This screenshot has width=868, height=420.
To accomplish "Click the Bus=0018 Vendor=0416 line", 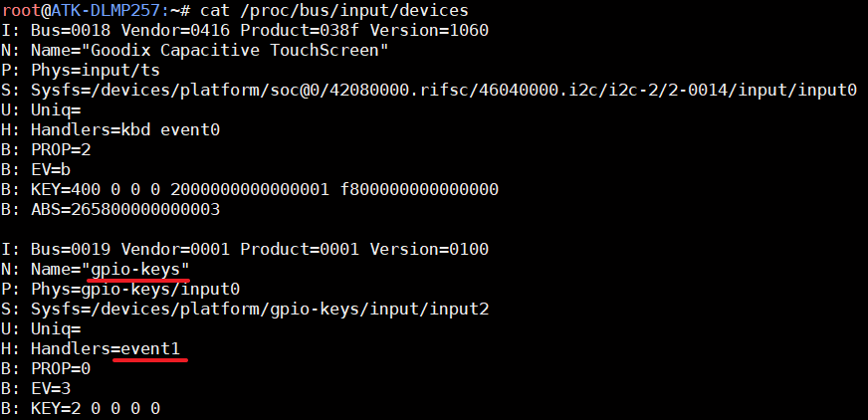I will pos(245,31).
